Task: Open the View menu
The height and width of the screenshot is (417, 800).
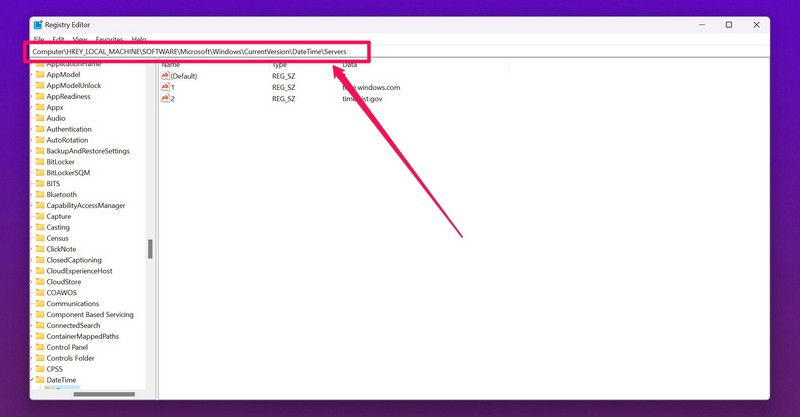Action: pyautogui.click(x=80, y=39)
